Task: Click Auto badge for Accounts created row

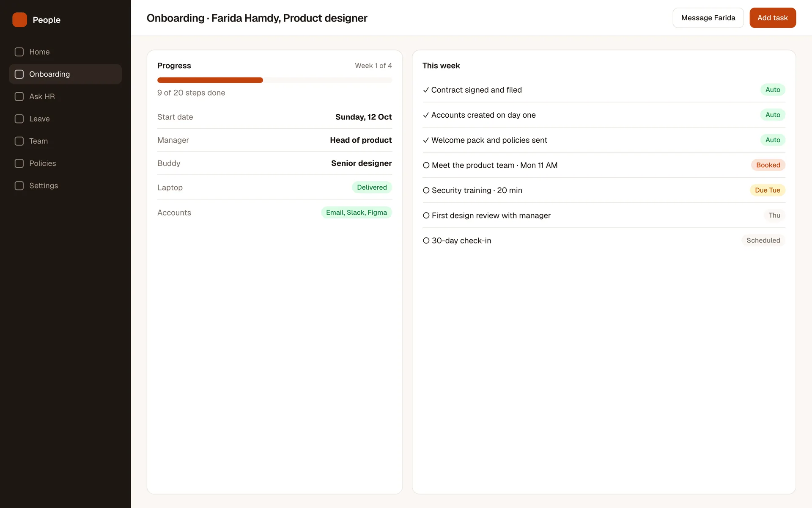Action: pos(773,115)
